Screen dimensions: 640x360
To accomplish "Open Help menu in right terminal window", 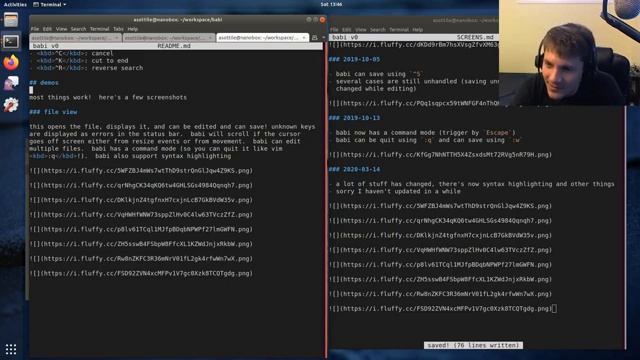I will coord(418,30).
